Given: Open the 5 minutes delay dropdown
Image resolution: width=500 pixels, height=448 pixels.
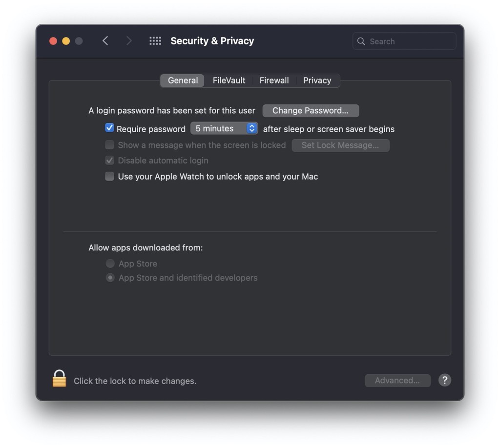Looking at the screenshot, I should [x=224, y=128].
